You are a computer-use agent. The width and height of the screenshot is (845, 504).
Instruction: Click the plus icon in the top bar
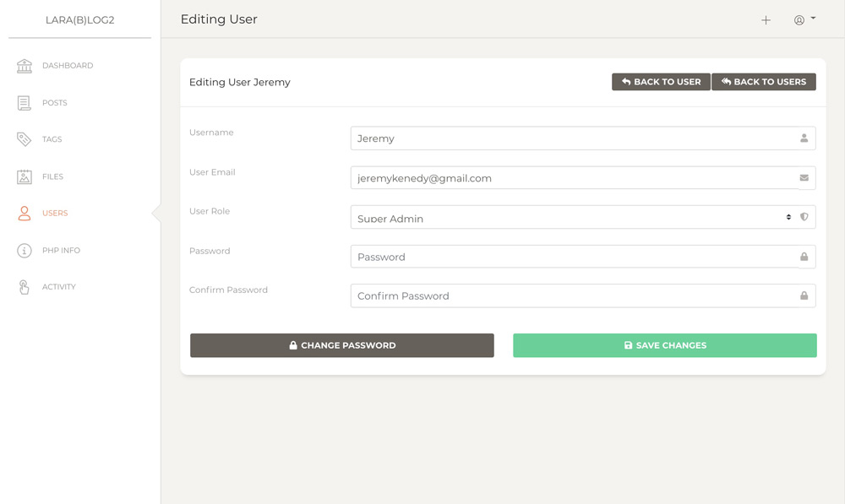766,19
